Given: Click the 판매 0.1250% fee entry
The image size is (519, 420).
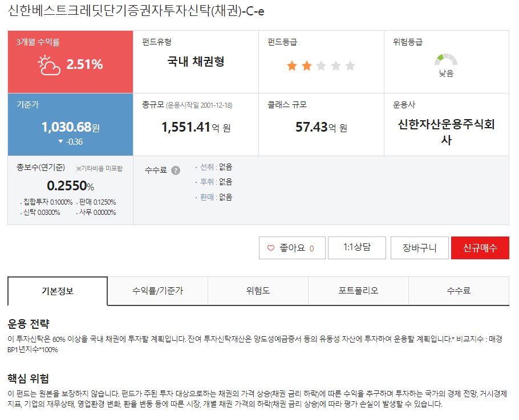Looking at the screenshot, I should [98, 202].
